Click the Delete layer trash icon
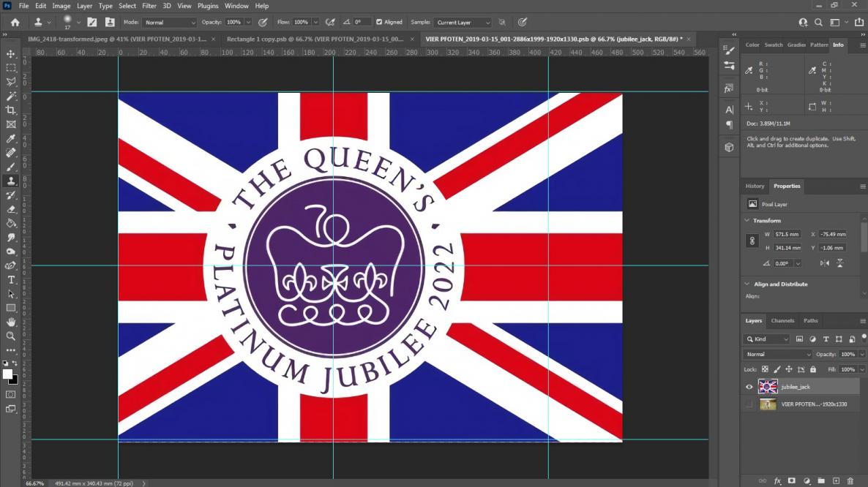 pyautogui.click(x=850, y=481)
